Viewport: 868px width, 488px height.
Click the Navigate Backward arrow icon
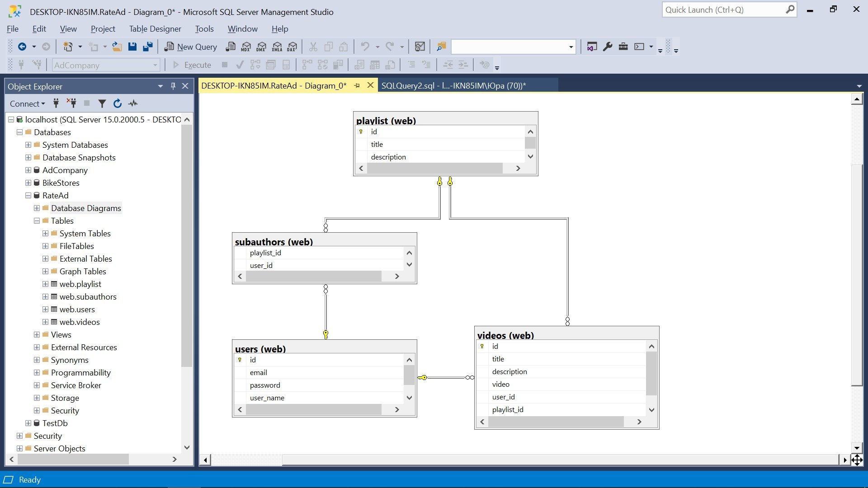coord(22,47)
